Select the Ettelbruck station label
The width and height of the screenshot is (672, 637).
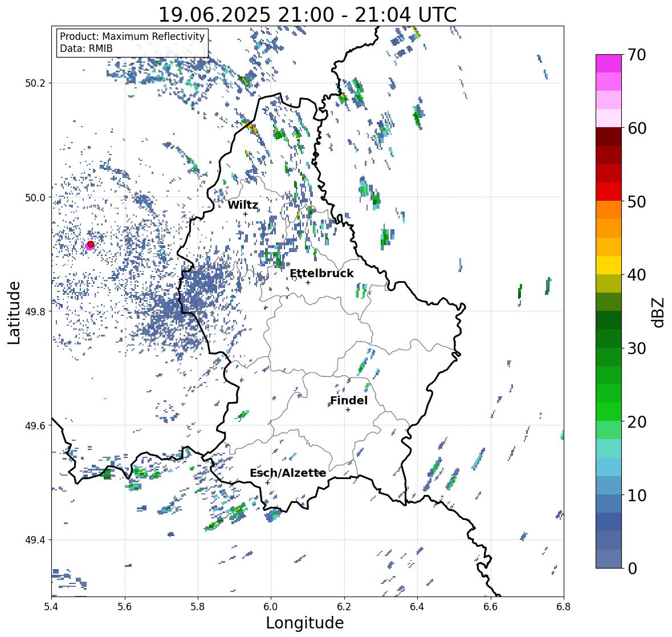click(x=321, y=274)
